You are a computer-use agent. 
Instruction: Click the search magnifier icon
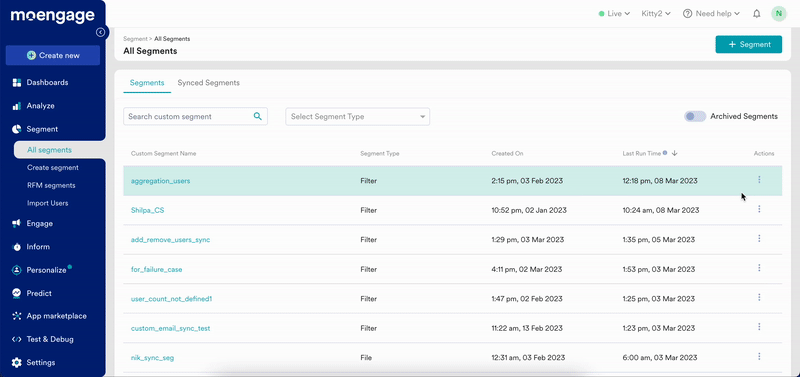258,116
